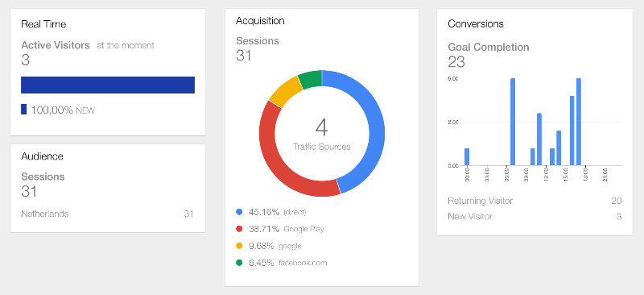Click the New Visitor row
Image resolution: width=644 pixels, height=295 pixels.
[535, 217]
